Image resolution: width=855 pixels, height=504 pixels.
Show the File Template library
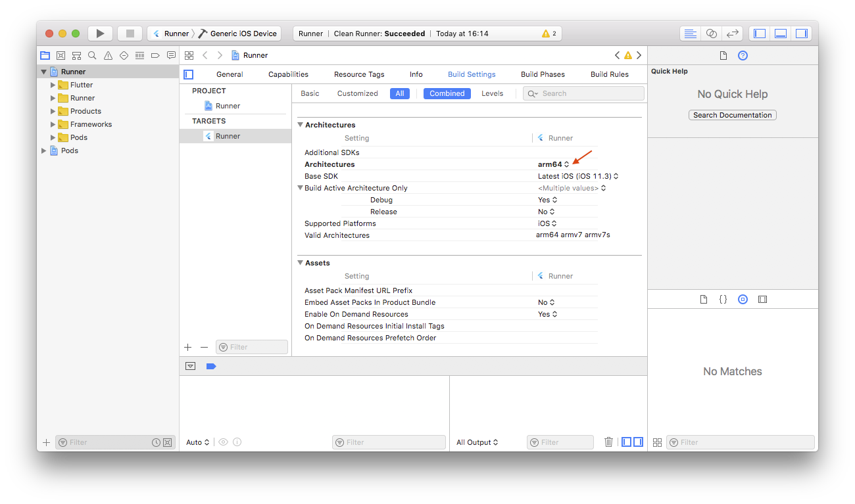pyautogui.click(x=704, y=299)
